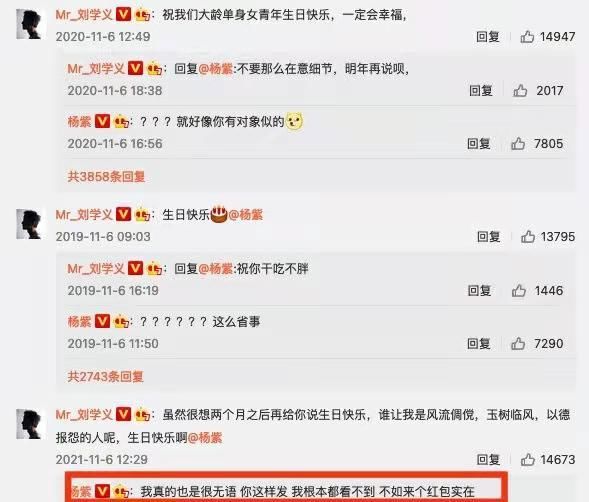
Task: Click Mr_刘学义 avatar on the 2019 comment
Action: 29,224
